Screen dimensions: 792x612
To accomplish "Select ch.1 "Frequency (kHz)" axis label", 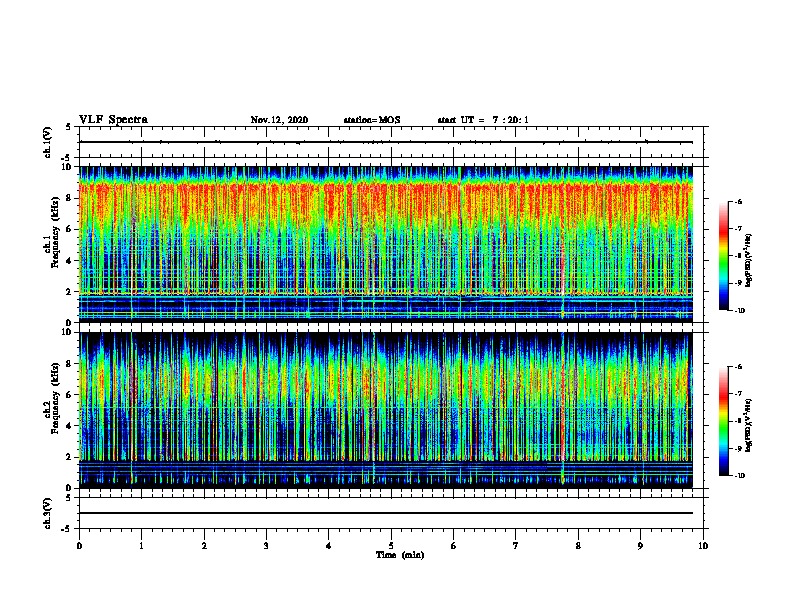I will (55, 232).
